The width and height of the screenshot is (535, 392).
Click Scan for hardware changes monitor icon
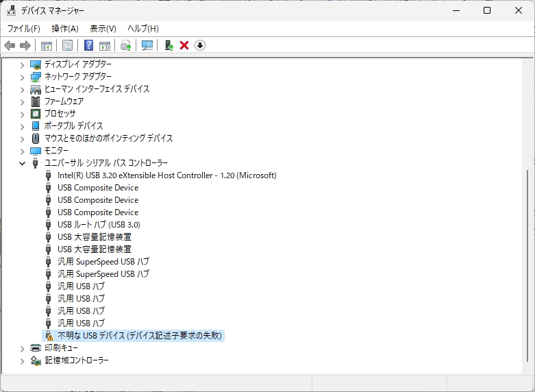pyautogui.click(x=147, y=45)
